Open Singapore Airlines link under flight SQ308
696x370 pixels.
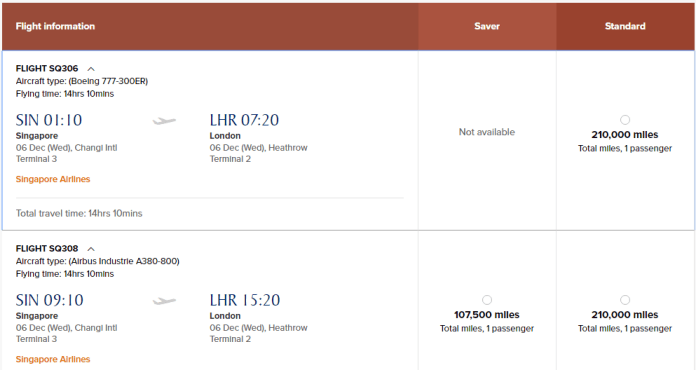click(x=53, y=359)
